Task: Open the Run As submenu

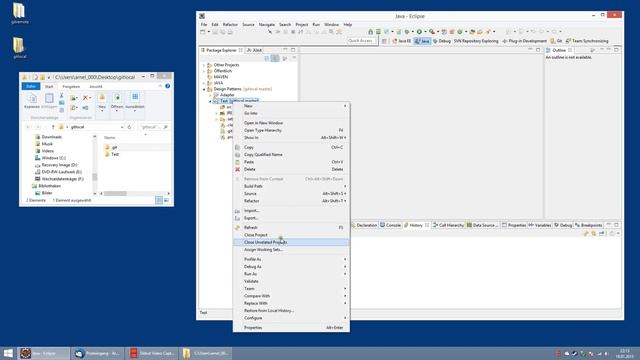Action: 291,274
